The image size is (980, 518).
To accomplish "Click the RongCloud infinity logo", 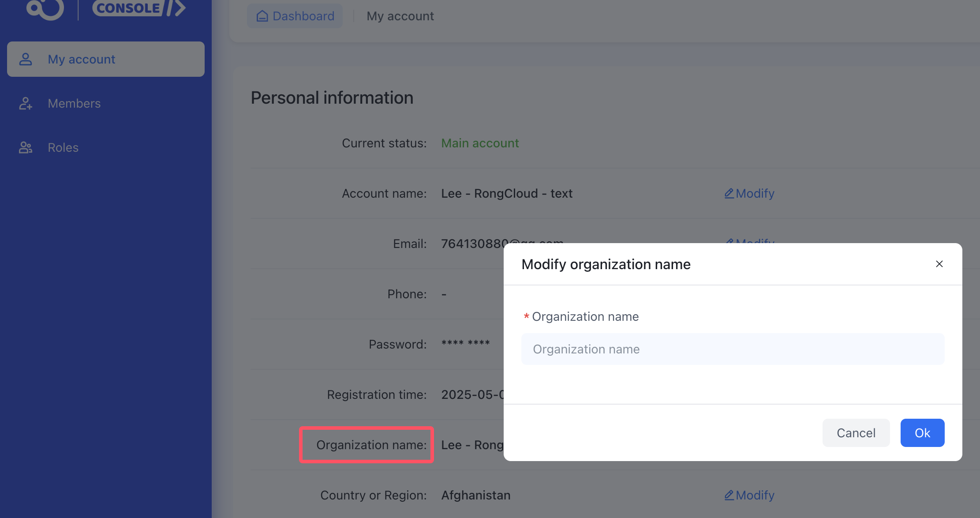I will (45, 9).
